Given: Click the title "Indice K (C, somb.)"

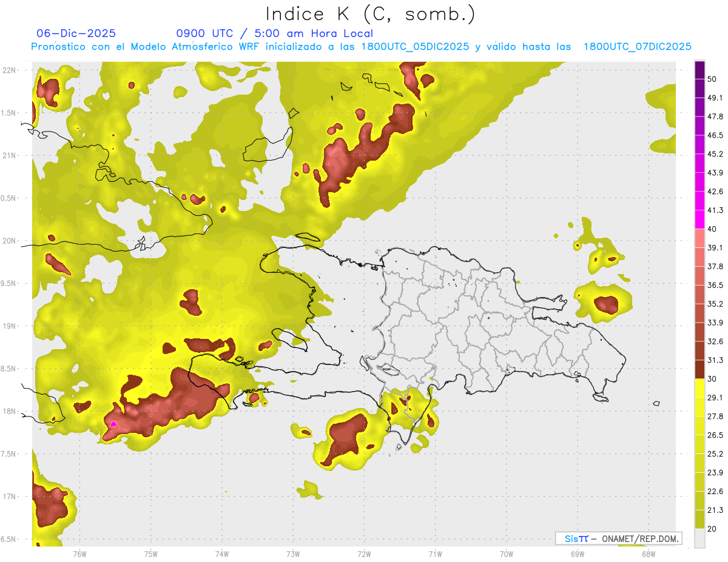Looking at the screenshot, I should [x=370, y=14].
